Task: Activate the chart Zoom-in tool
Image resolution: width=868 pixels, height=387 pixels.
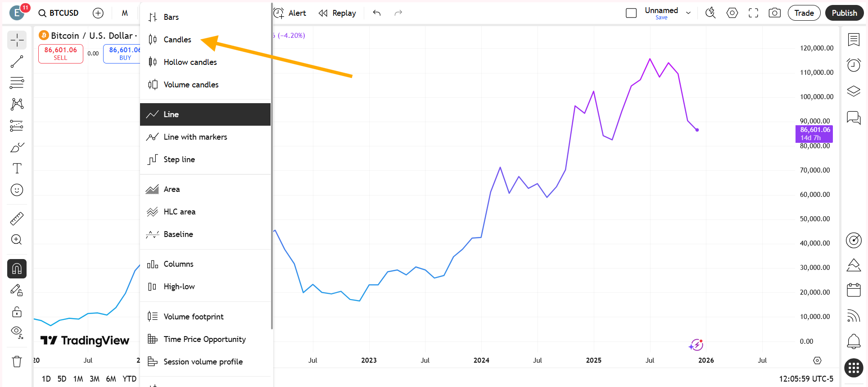Action: pos(17,239)
